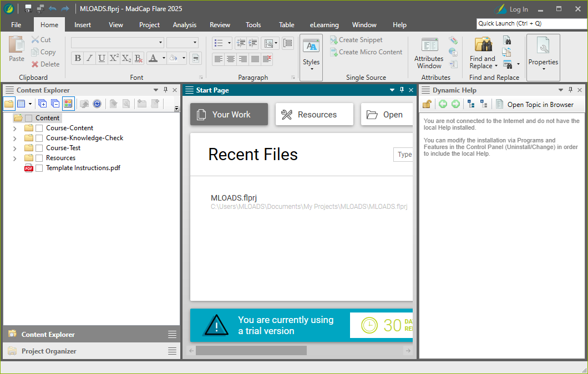Open background fill color bucket swatch
Viewport: 588px width, 374px height.
[173, 58]
